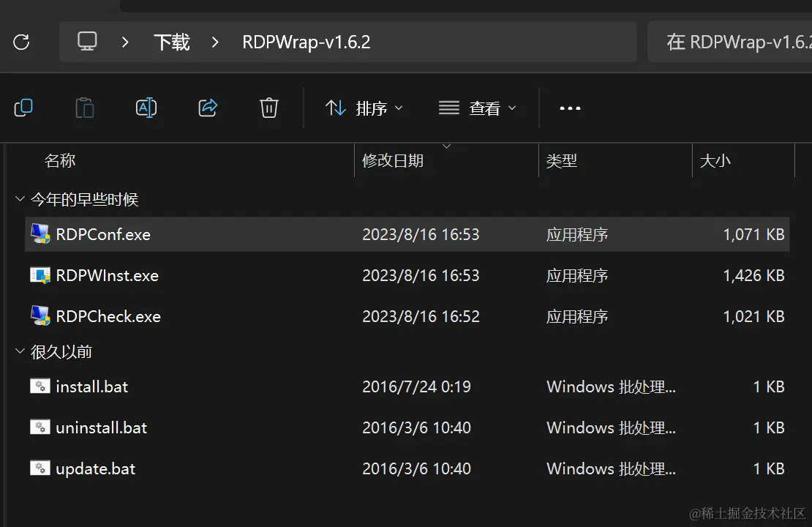This screenshot has width=812, height=527.
Task: Select the update.bat file name
Action: [x=95, y=469]
